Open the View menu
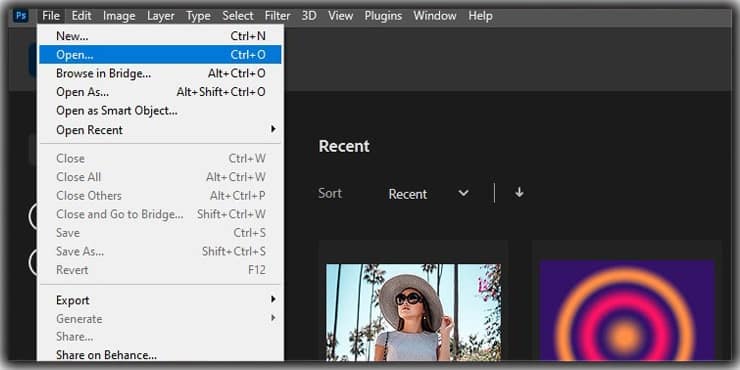 (x=340, y=16)
